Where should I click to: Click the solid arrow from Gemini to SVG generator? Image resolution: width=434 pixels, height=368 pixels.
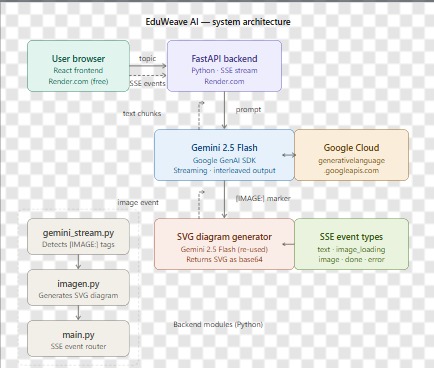point(224,199)
